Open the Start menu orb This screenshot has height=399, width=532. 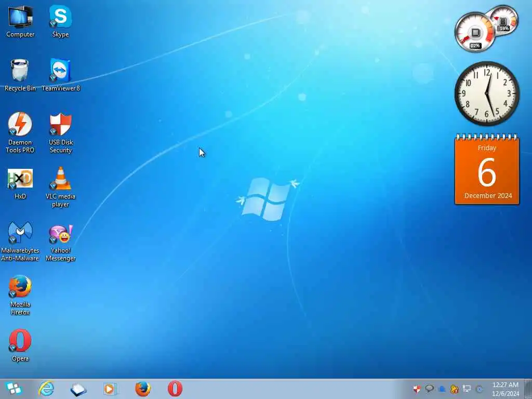14,389
